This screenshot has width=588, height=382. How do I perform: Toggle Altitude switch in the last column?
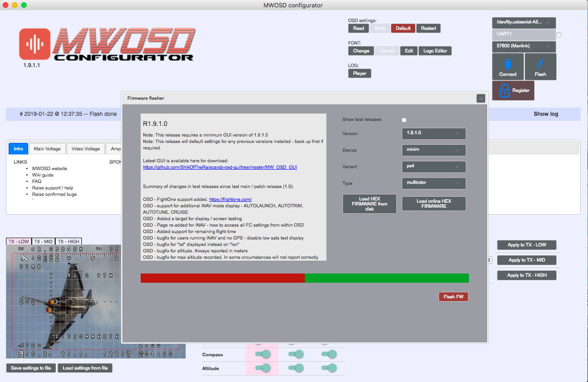pos(329,368)
